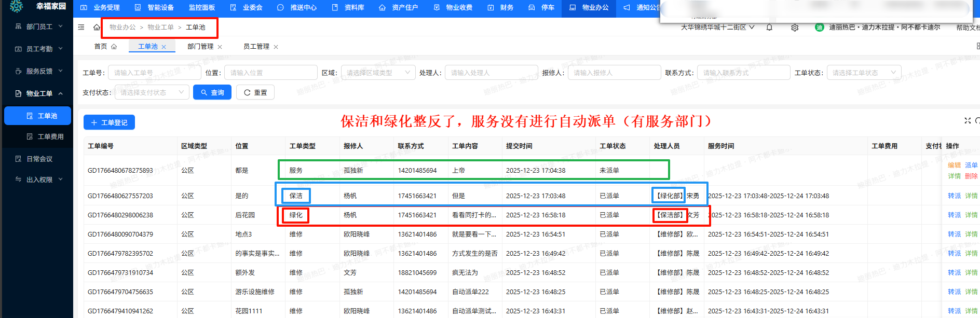The height and width of the screenshot is (318, 980).
Task: Close the 工单池 tab
Action: (x=164, y=47)
